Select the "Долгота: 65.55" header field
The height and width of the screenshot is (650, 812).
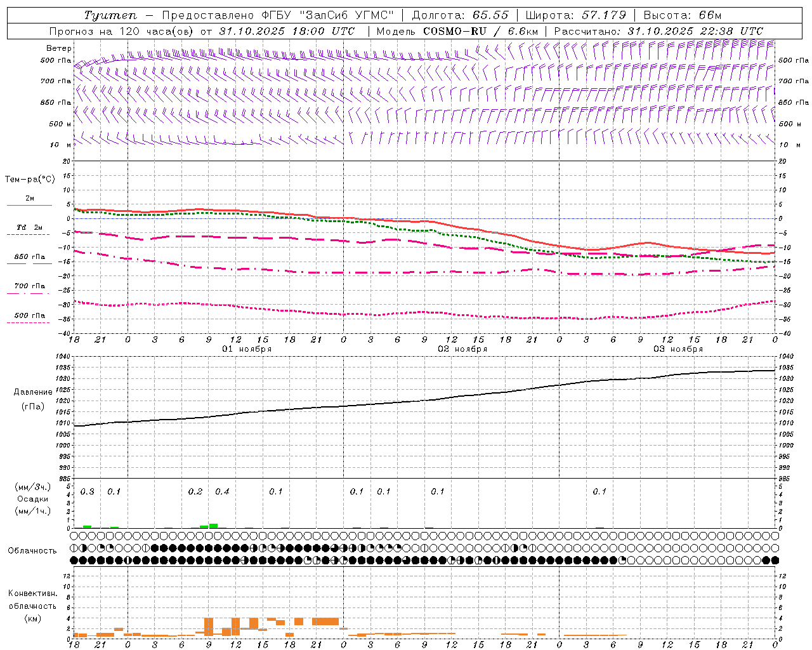(461, 15)
